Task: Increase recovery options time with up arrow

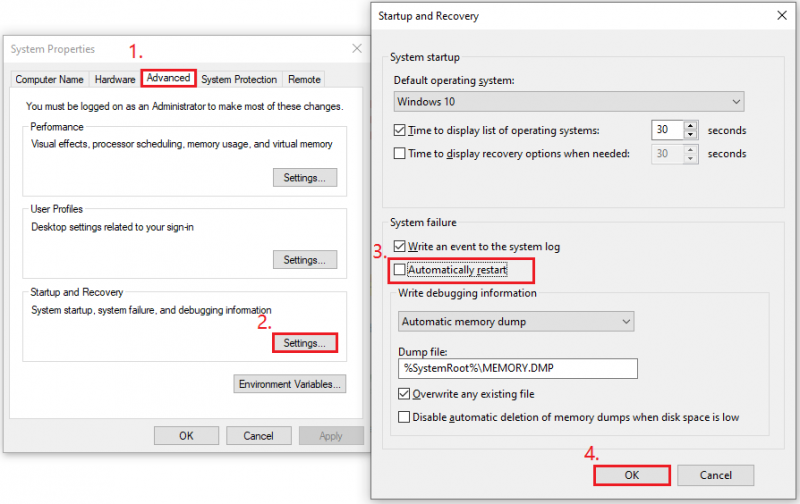Action: (690, 149)
